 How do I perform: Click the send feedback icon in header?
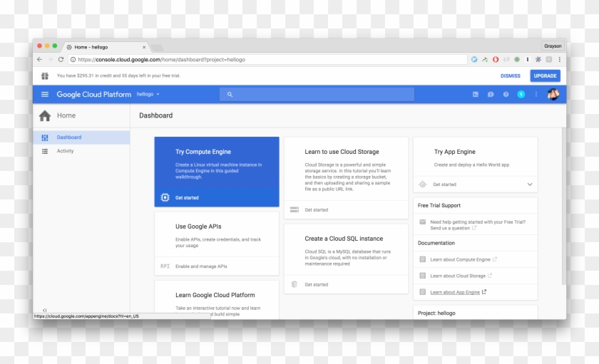(491, 94)
